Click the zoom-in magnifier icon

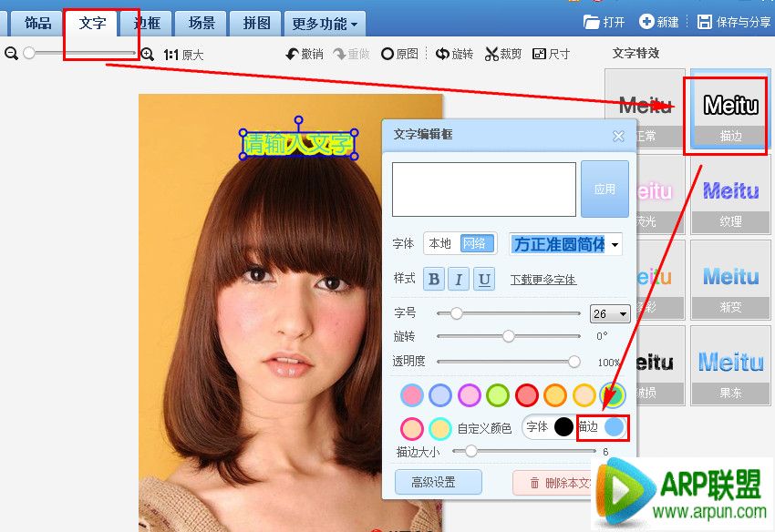(x=148, y=54)
